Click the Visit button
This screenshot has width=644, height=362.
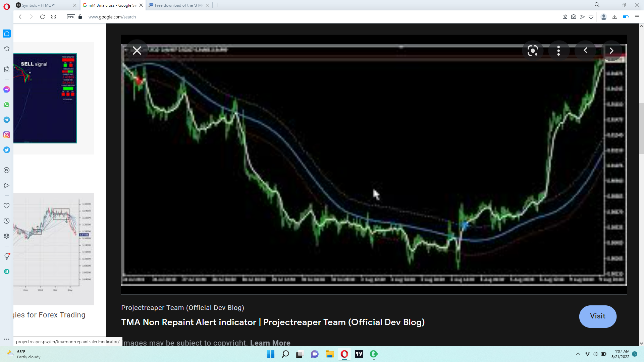(598, 316)
